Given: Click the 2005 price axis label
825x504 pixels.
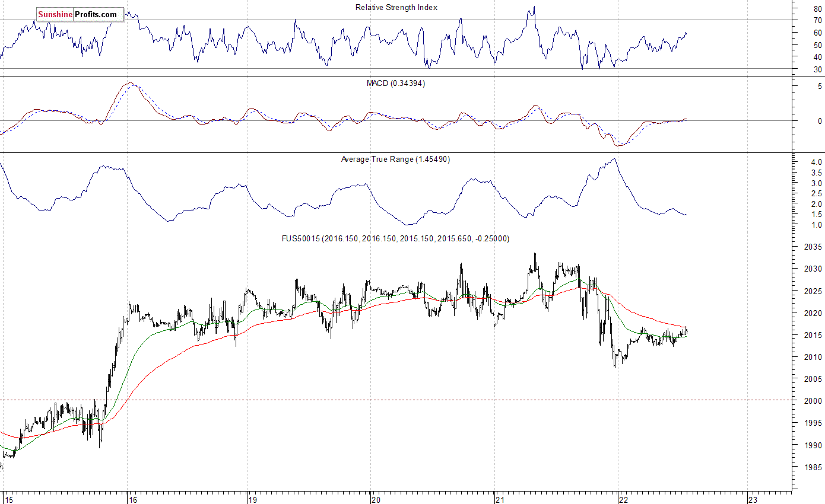Looking at the screenshot, I should click(x=813, y=379).
